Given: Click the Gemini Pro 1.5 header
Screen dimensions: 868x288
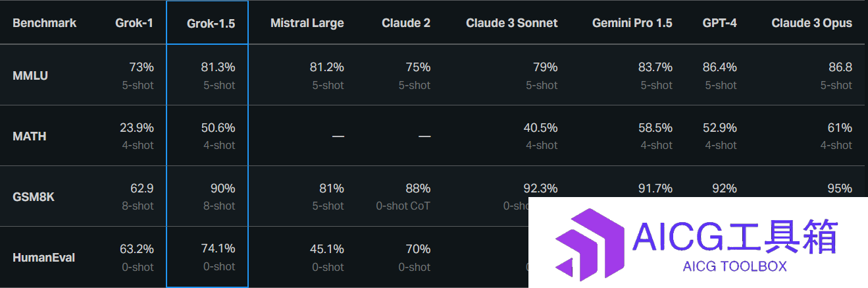Looking at the screenshot, I should pos(632,23).
